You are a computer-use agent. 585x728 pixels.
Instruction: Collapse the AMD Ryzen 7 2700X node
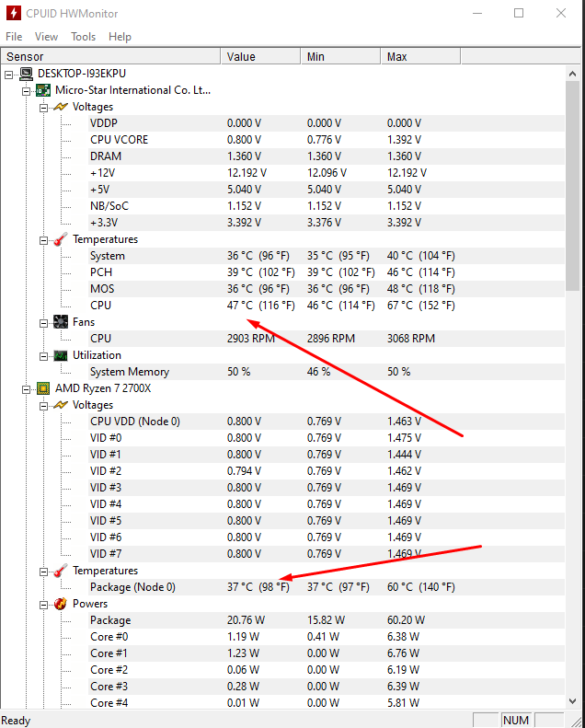coord(27,389)
